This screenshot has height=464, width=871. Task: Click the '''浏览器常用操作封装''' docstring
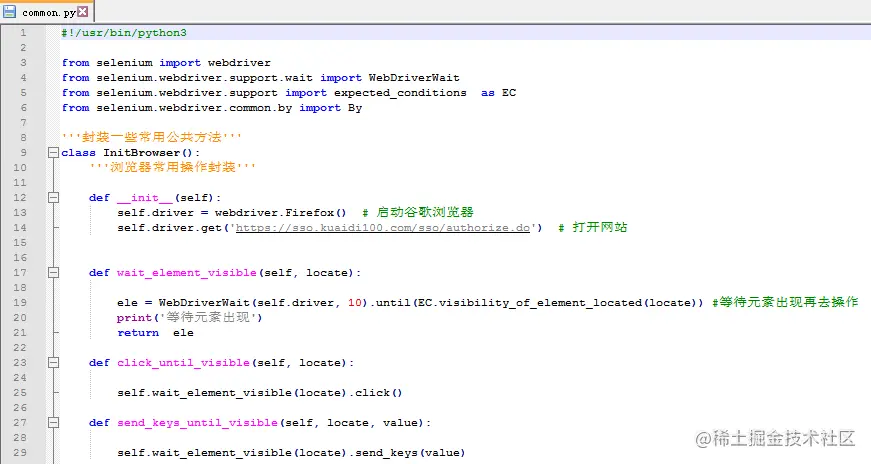pos(173,167)
